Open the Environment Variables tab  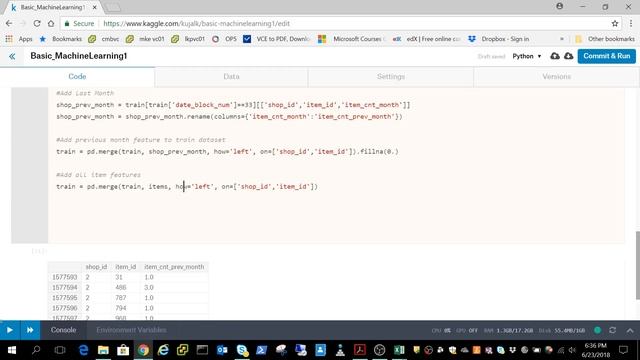point(131,330)
